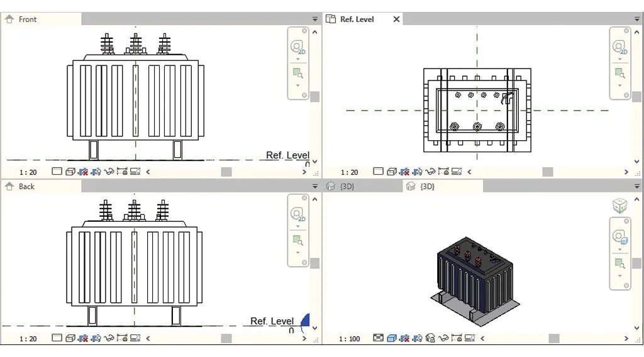Open Detail Level menu in 3D view bar

click(x=377, y=339)
